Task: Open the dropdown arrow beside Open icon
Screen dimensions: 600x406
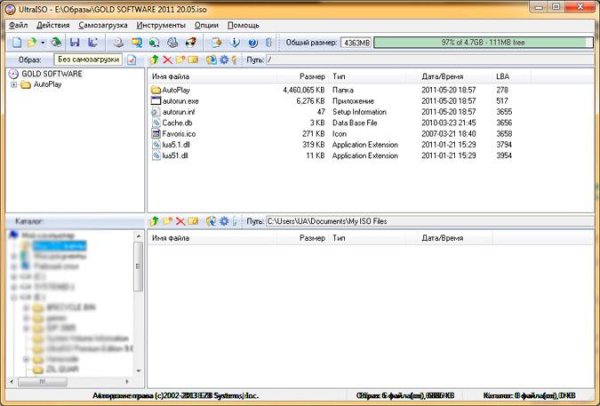Action: [x=43, y=42]
